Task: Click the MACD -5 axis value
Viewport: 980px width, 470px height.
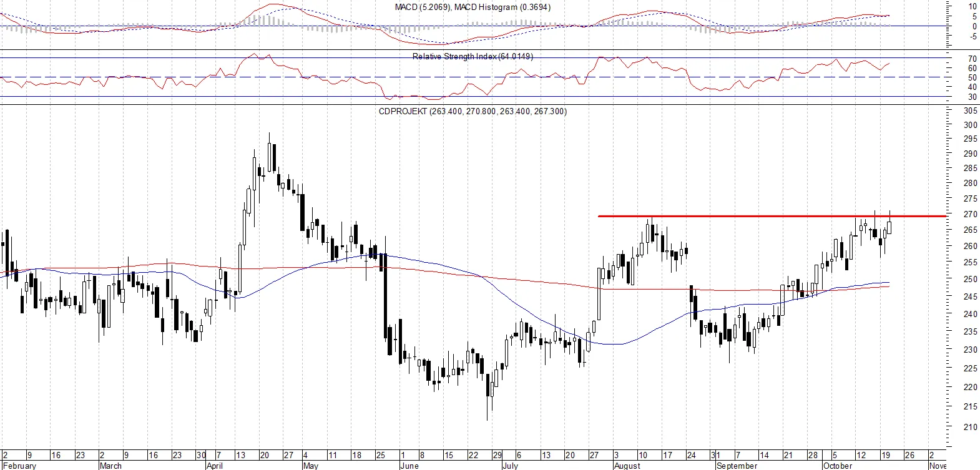Action: click(972, 37)
